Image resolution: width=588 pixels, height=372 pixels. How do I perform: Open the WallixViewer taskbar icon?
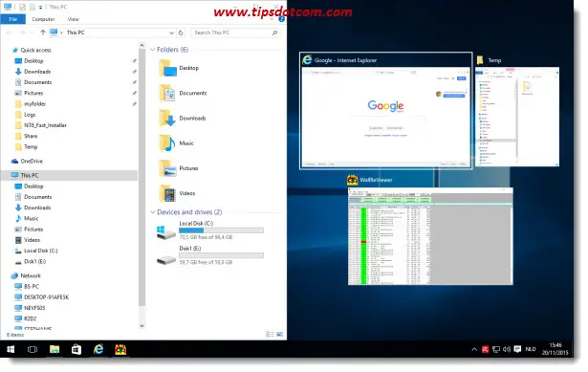pyautogui.click(x=120, y=349)
